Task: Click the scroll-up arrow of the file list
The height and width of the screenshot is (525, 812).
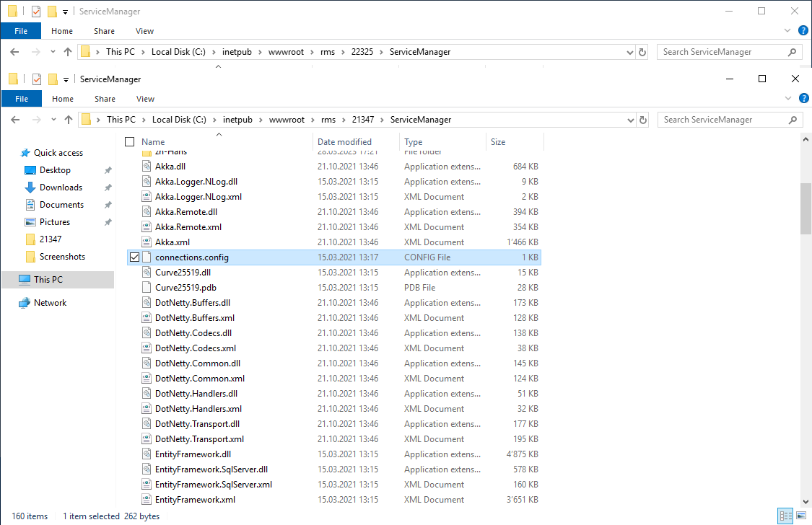Action: [x=806, y=139]
